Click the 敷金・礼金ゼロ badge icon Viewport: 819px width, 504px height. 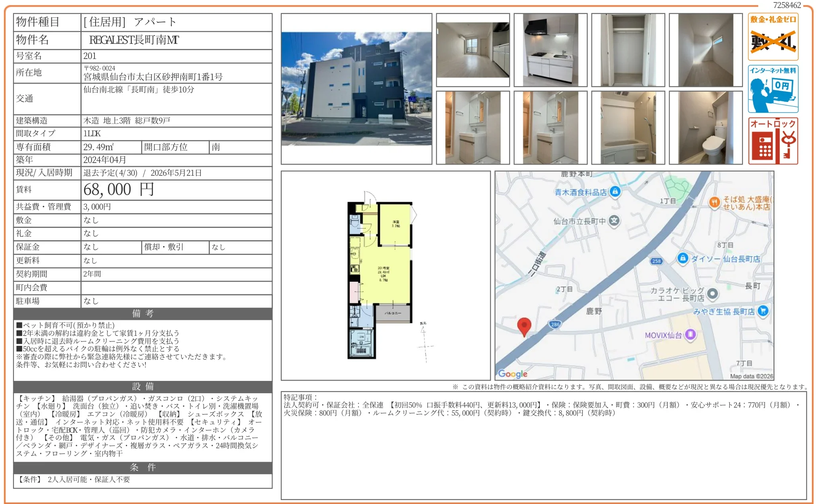pyautogui.click(x=773, y=37)
